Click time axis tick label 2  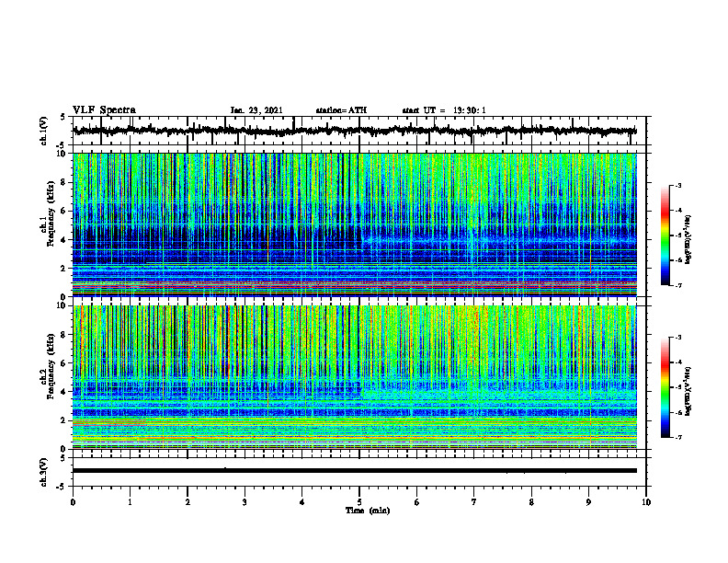coord(188,502)
